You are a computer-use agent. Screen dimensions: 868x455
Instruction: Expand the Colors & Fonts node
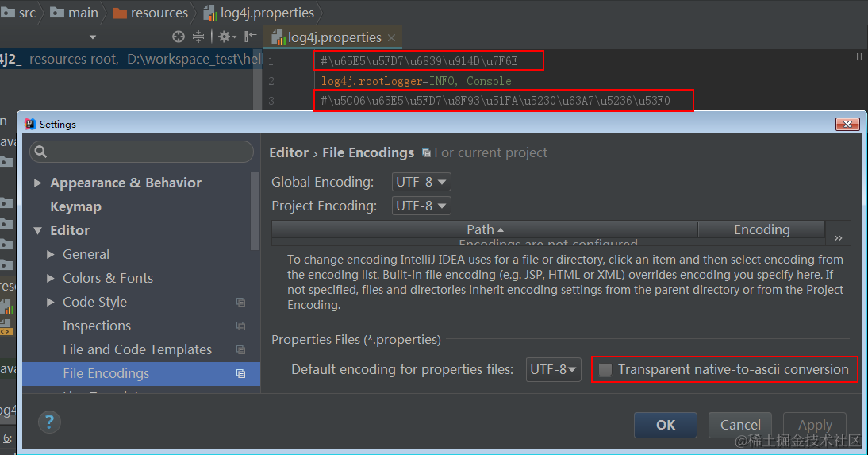pyautogui.click(x=50, y=278)
